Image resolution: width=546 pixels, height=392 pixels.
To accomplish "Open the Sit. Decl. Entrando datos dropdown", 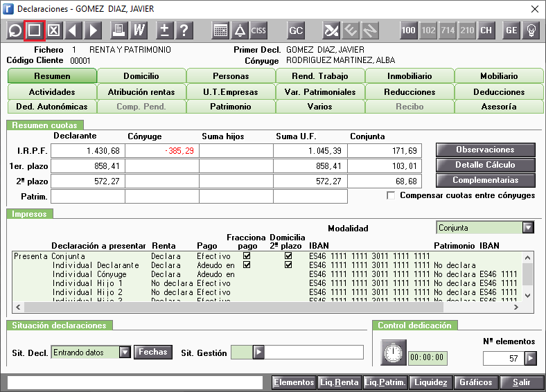I will pos(125,353).
